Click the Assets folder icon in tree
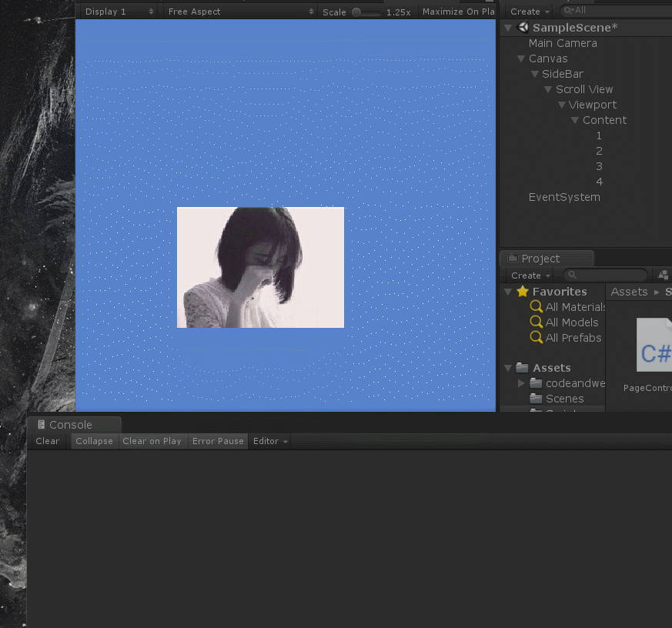 [522, 368]
